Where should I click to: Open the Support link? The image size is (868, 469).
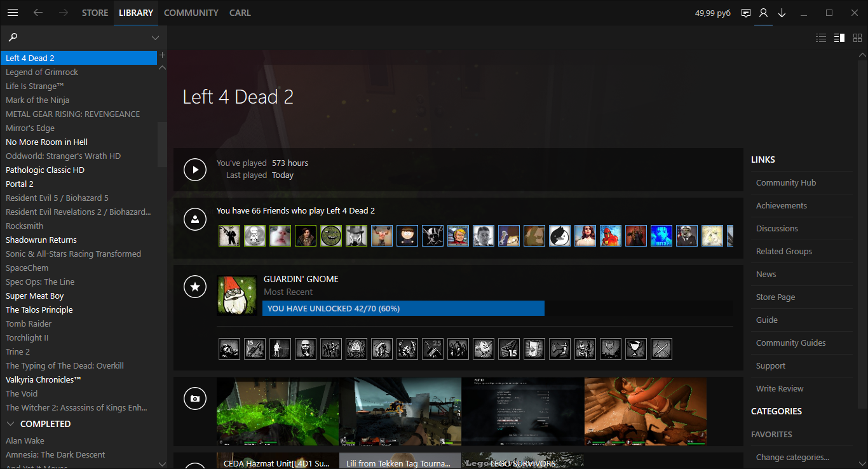pos(771,366)
